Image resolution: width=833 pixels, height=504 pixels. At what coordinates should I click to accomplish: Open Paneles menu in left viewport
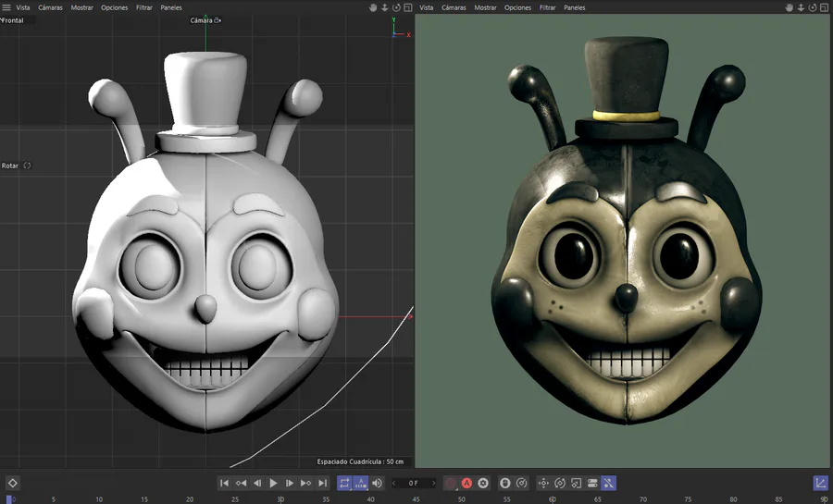coord(171,7)
